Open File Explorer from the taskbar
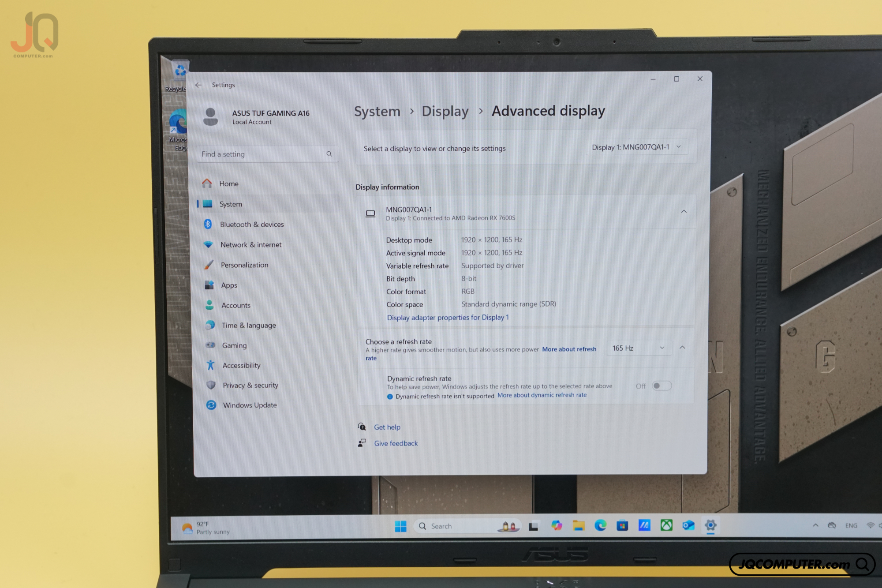 click(578, 526)
